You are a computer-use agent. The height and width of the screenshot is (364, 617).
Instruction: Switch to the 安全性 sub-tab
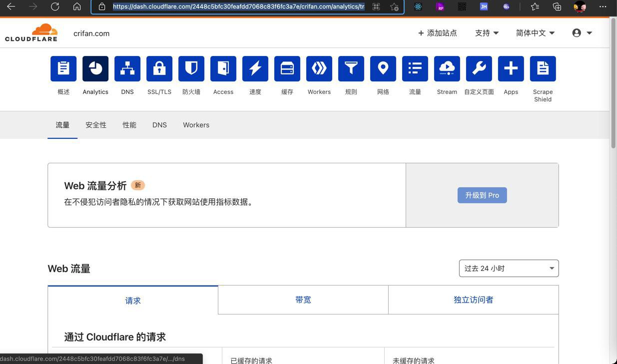[96, 125]
